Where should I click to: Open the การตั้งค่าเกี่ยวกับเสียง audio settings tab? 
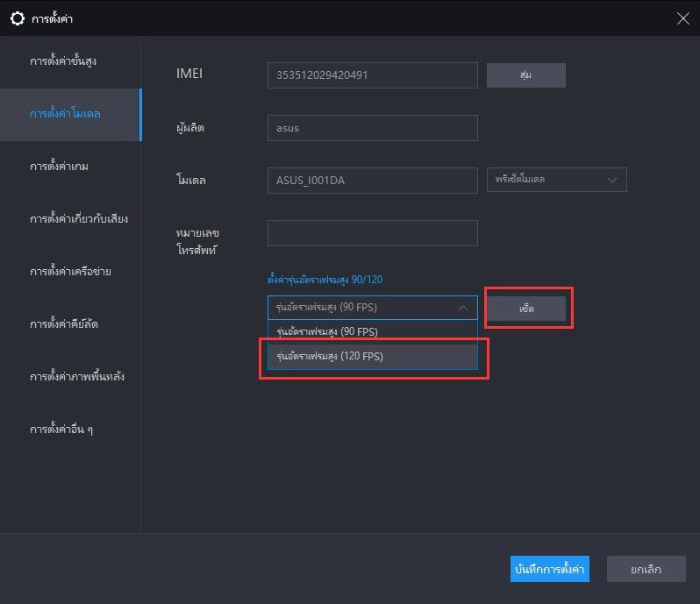79,219
